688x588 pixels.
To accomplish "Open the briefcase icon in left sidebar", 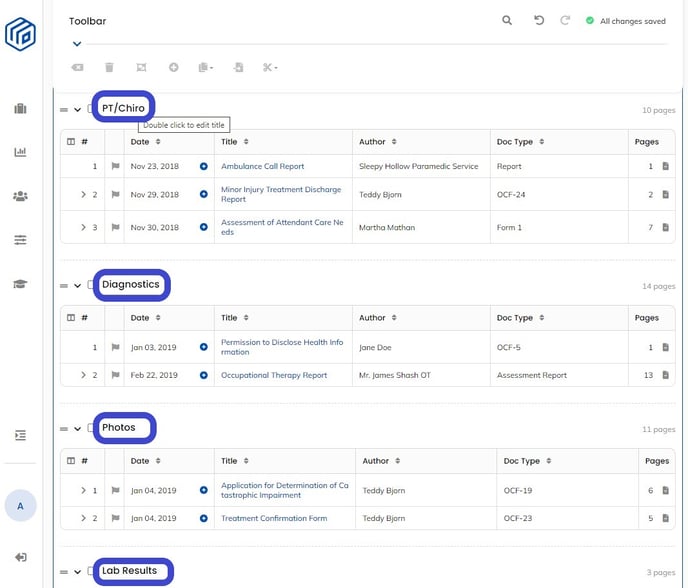I will (x=20, y=109).
